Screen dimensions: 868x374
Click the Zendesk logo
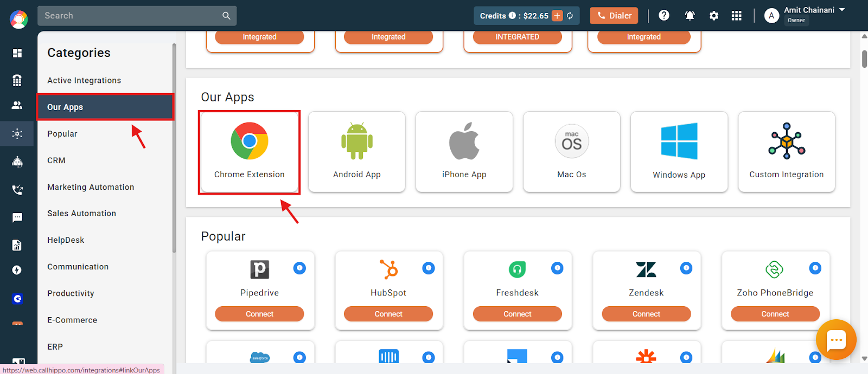coord(646,269)
